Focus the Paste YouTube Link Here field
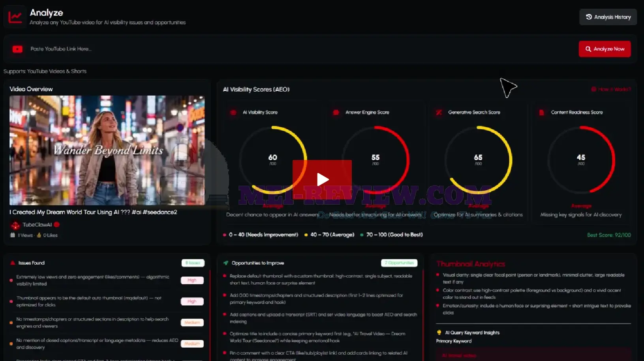Image resolution: width=644 pixels, height=361 pixels. point(300,49)
